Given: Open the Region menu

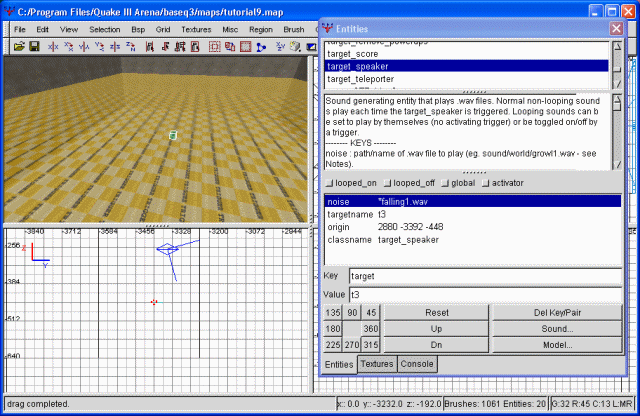Looking at the screenshot, I should pyautogui.click(x=261, y=29).
